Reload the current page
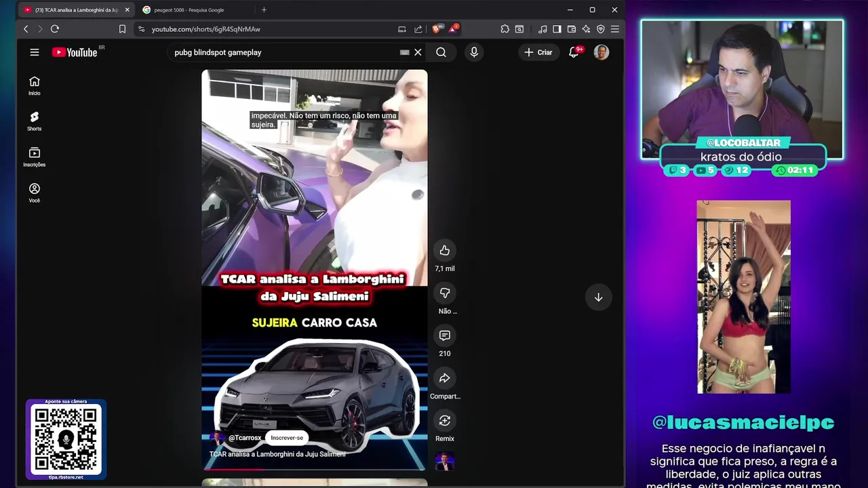The width and height of the screenshot is (868, 488). point(55,29)
